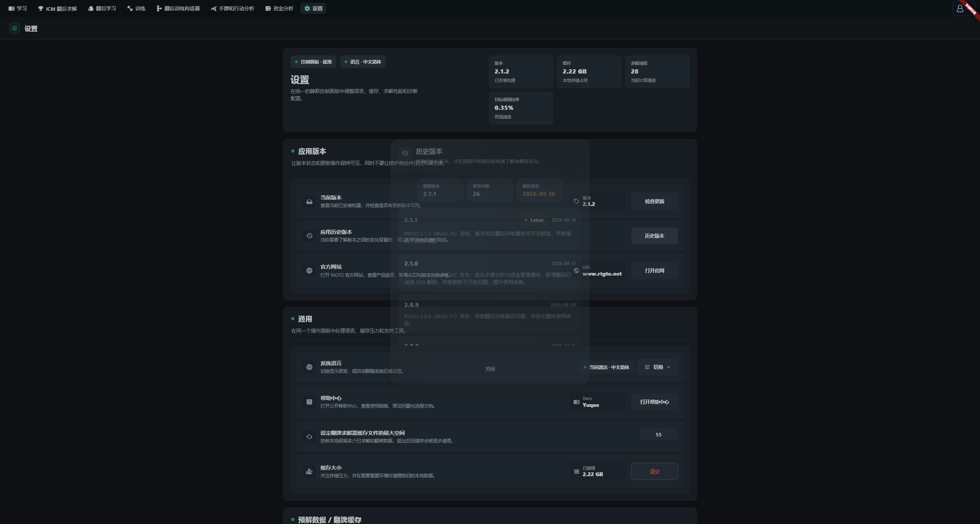
Task: Click the 检查更新 button
Action: pyautogui.click(x=654, y=201)
